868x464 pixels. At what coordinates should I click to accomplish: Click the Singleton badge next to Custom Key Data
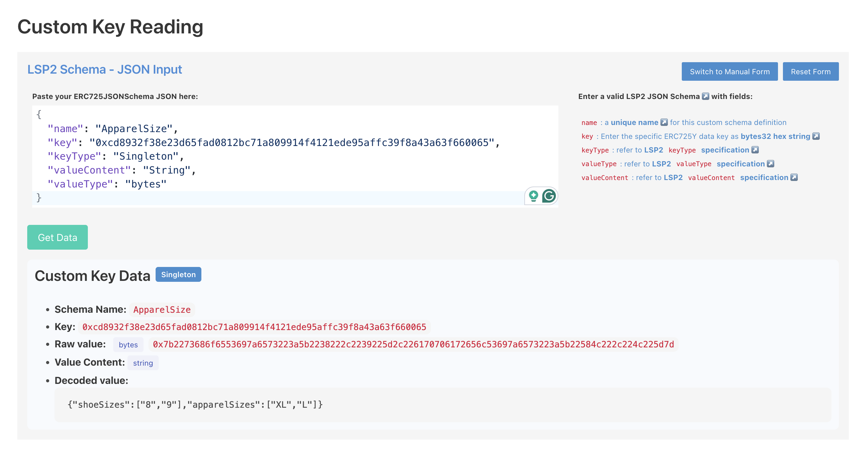click(x=178, y=274)
